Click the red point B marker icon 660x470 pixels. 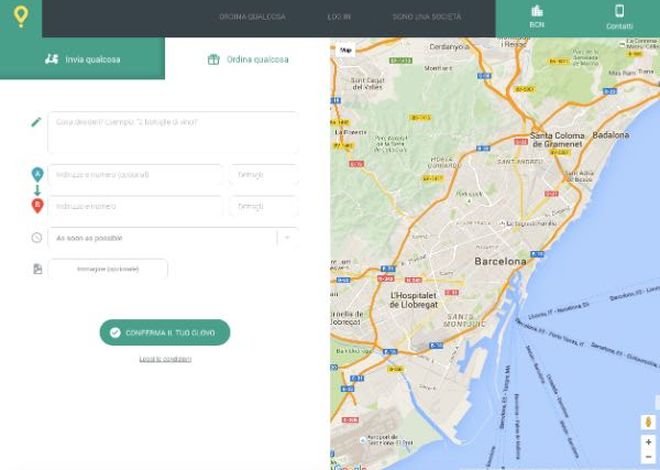[37, 206]
